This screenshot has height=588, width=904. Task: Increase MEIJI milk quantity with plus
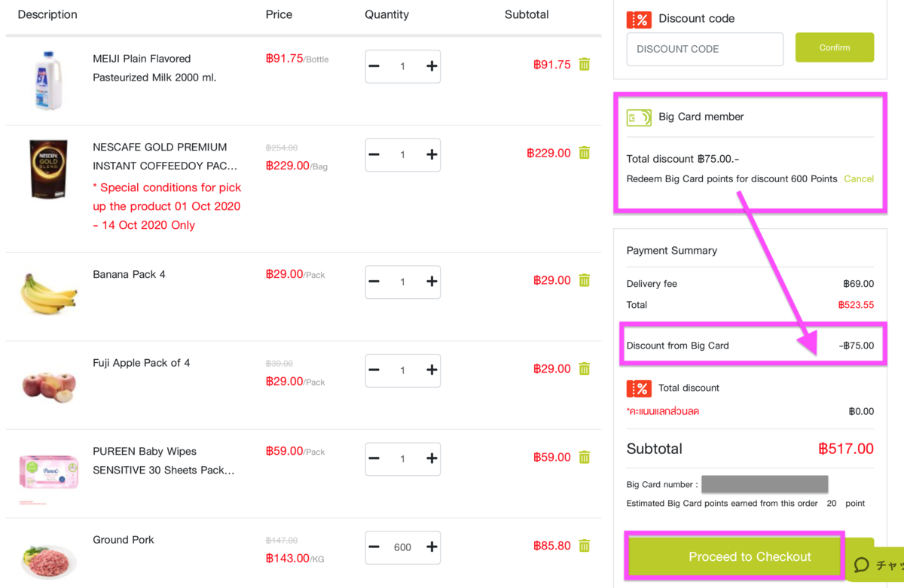click(x=432, y=66)
